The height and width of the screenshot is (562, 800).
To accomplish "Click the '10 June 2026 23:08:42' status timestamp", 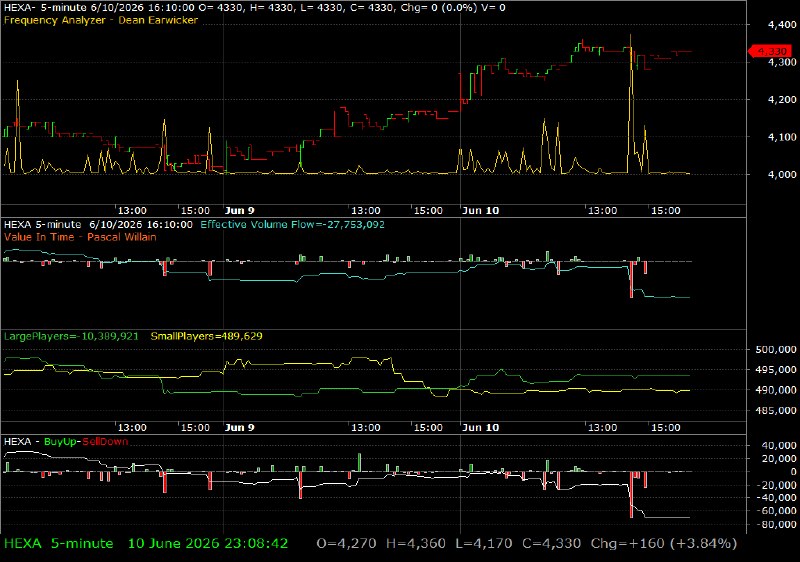I will click(x=208, y=544).
